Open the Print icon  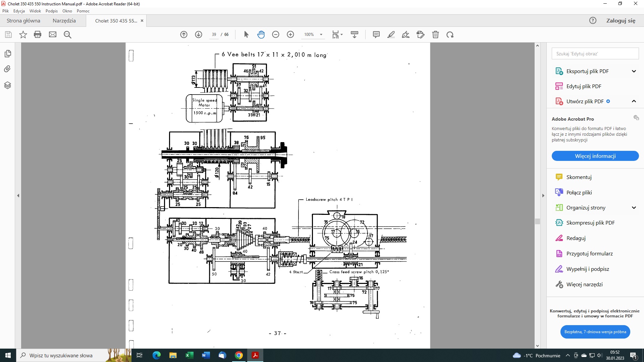tap(38, 35)
